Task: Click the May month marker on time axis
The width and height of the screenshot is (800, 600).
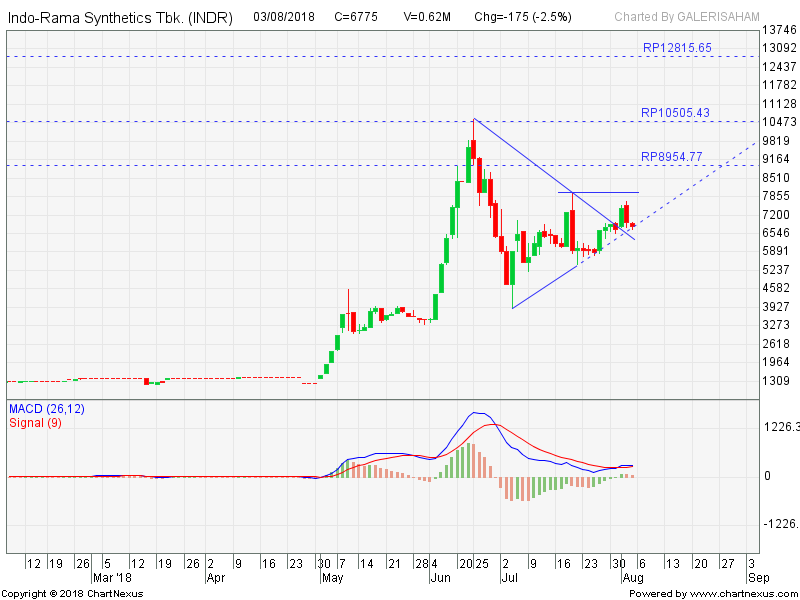Action: (x=333, y=578)
